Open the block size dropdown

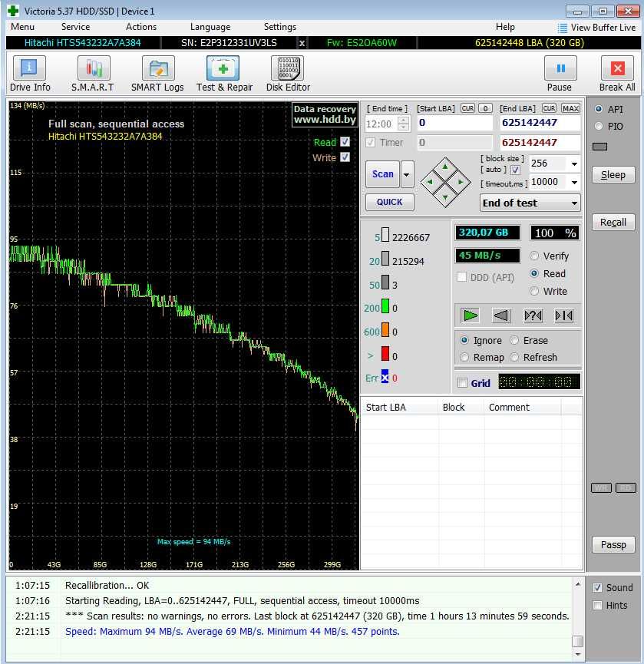574,164
